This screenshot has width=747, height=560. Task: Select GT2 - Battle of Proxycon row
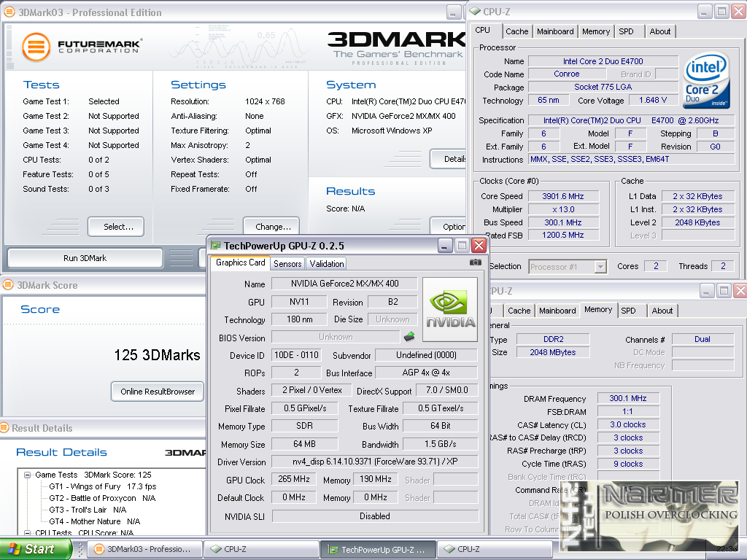click(102, 498)
